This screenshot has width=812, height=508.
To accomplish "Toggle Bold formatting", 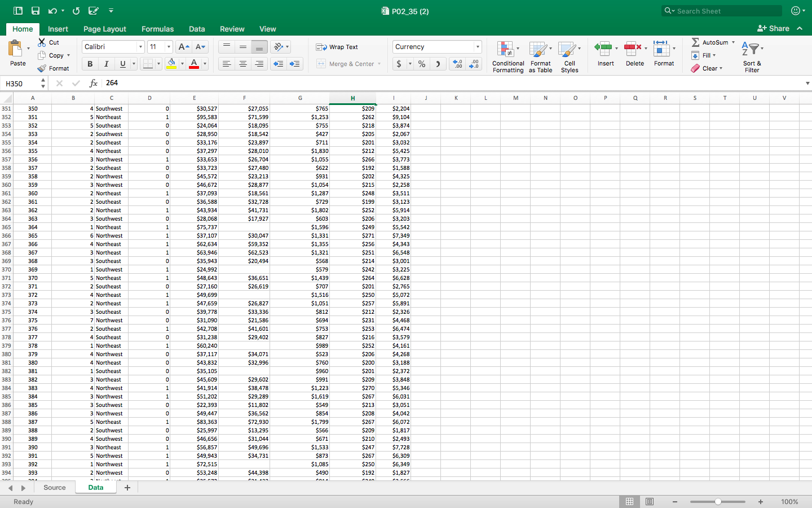I will [90, 64].
